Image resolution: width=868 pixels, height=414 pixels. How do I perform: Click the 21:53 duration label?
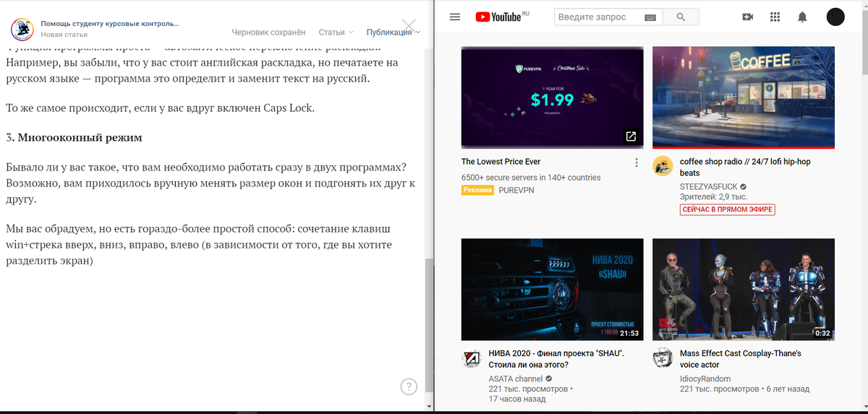click(x=631, y=333)
